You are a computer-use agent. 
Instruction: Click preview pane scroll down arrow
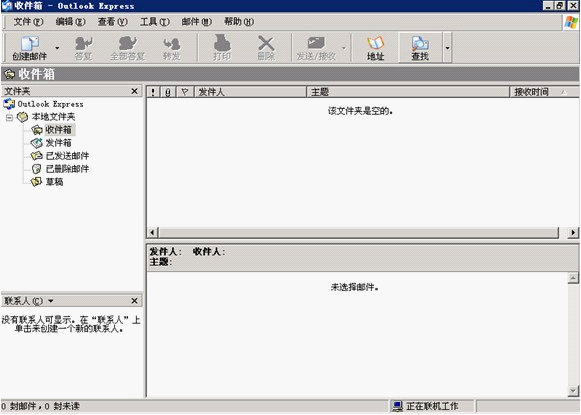pos(573,391)
